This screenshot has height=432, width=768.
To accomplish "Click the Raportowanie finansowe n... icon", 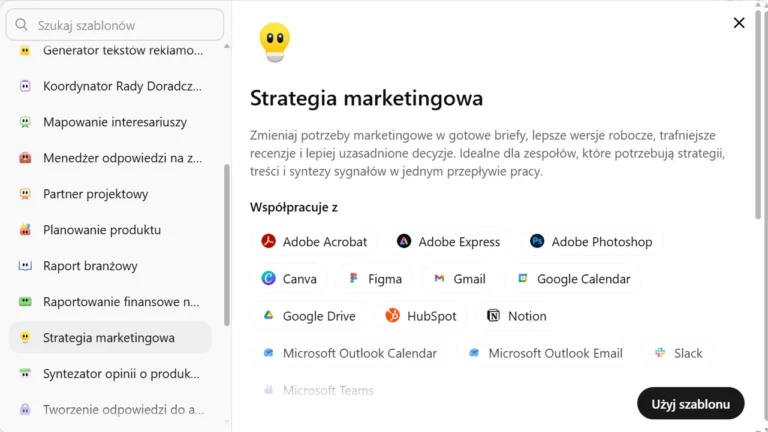I will point(25,302).
